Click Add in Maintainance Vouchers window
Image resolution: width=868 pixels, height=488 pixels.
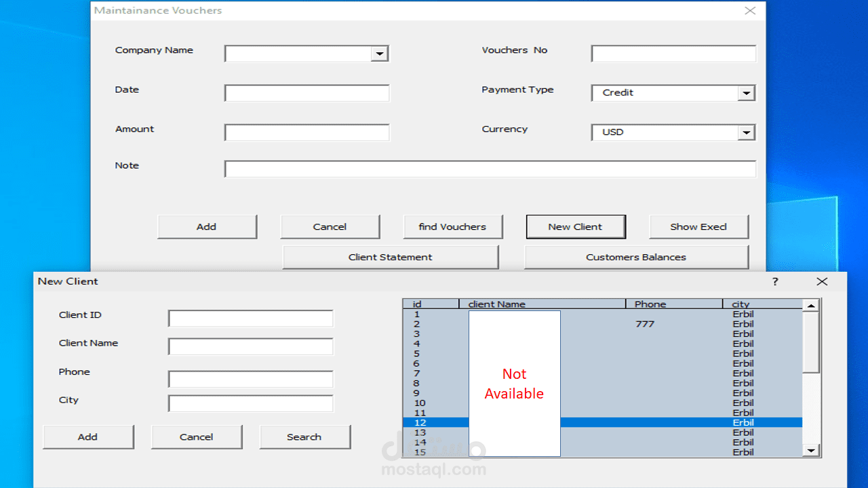pyautogui.click(x=207, y=227)
